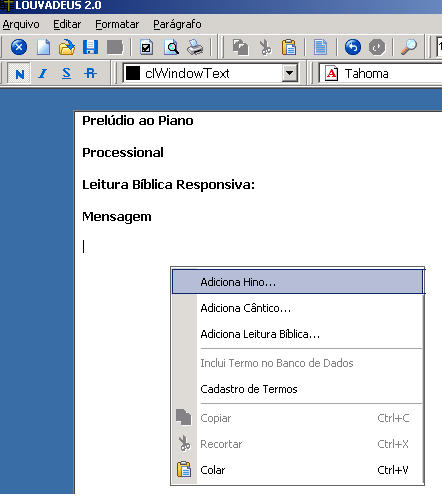The image size is (442, 498).
Task: Open a file with folder icon
Action: [x=67, y=47]
